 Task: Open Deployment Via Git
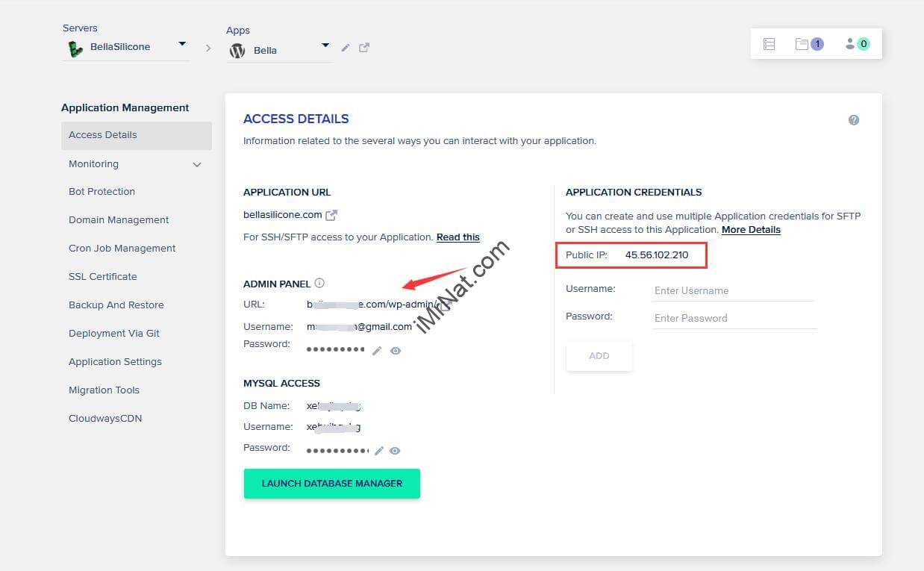pyautogui.click(x=114, y=334)
